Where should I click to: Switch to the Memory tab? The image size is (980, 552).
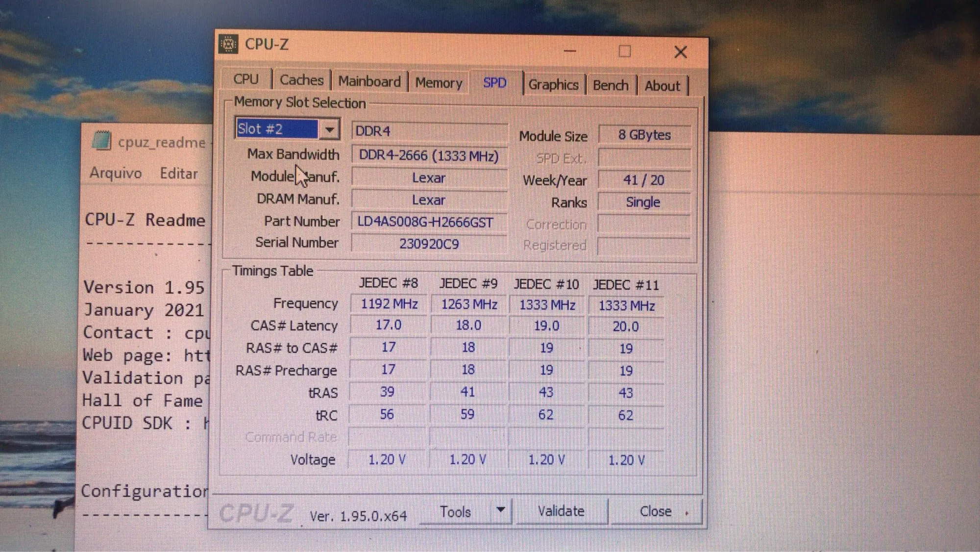tap(439, 83)
